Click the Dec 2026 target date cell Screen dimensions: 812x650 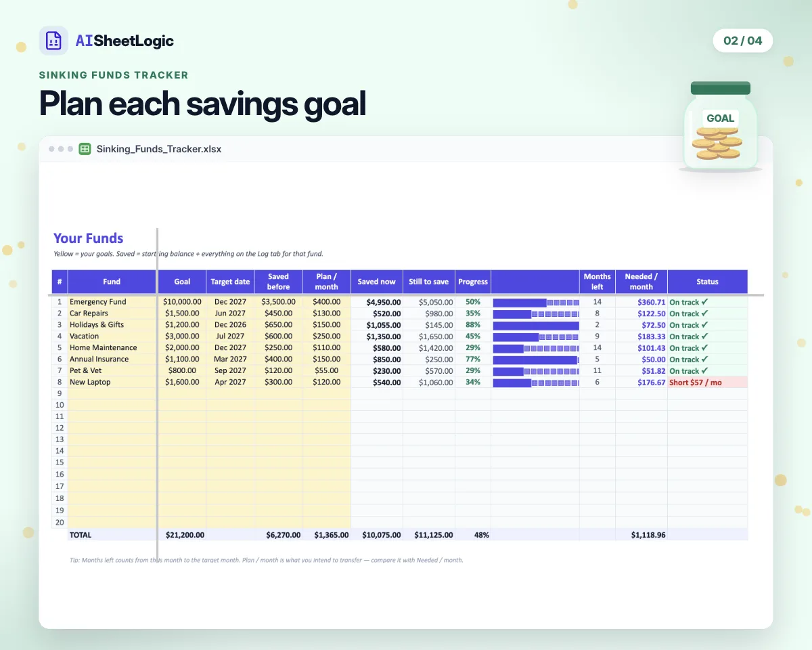coord(230,325)
